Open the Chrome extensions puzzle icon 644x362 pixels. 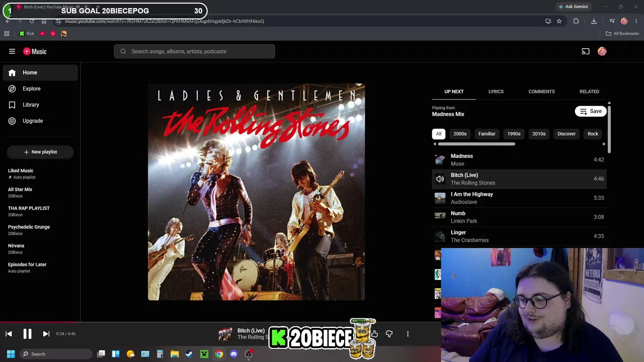576,21
